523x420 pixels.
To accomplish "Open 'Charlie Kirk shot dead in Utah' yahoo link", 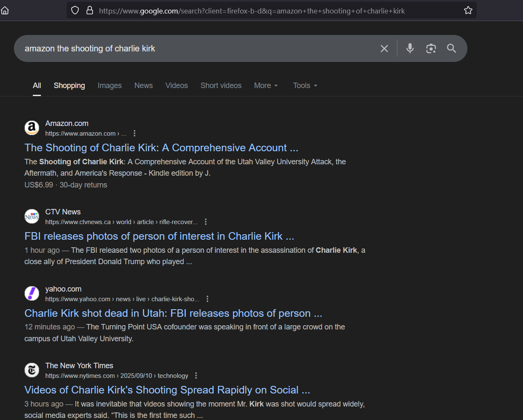I will (173, 313).
